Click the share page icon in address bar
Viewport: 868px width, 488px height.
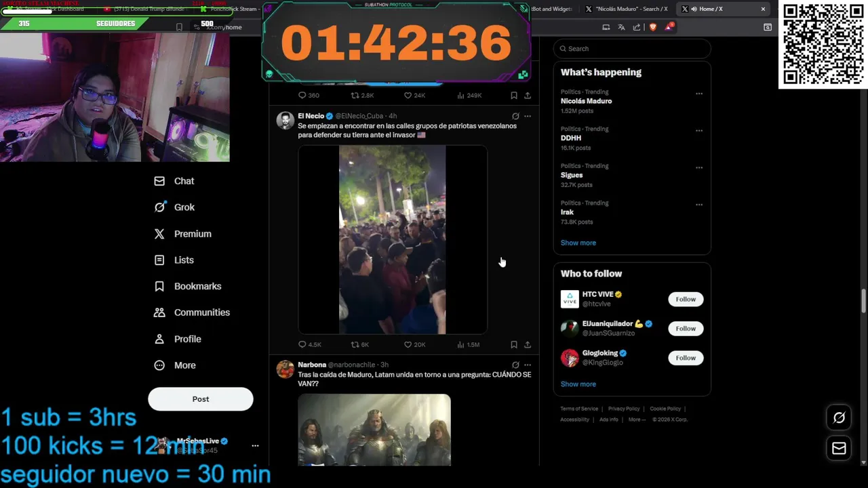[637, 27]
